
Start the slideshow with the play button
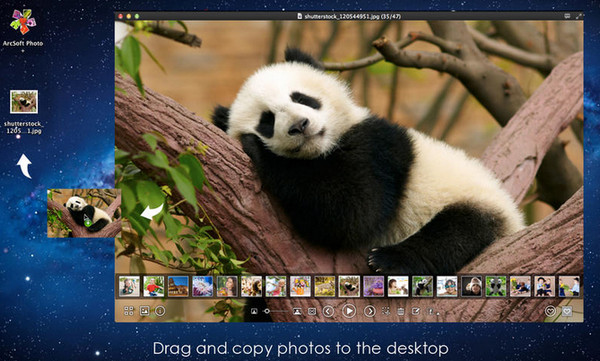349,311
